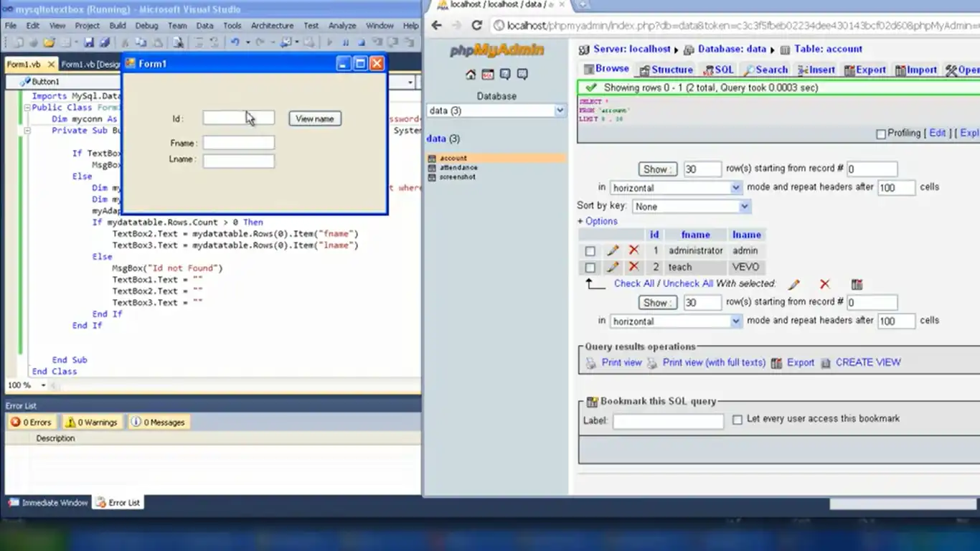Open the Architecture menu
This screenshot has width=980, height=551.
coord(272,26)
